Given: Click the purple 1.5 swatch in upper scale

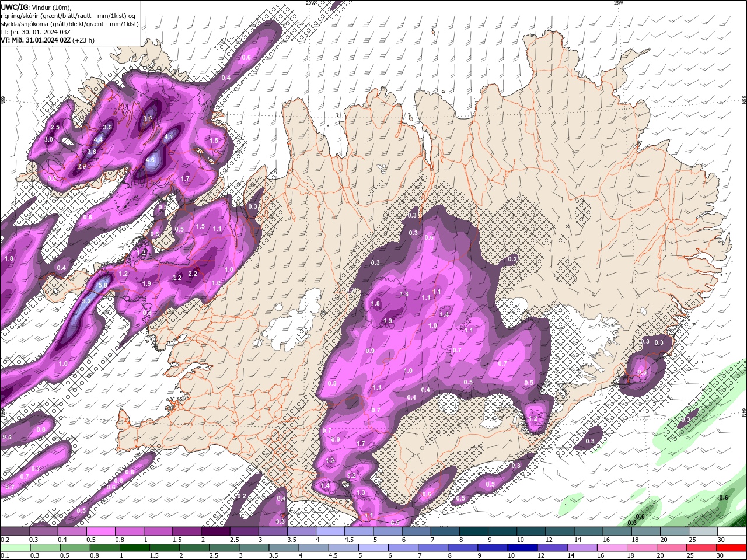Looking at the screenshot, I should click(x=186, y=531).
